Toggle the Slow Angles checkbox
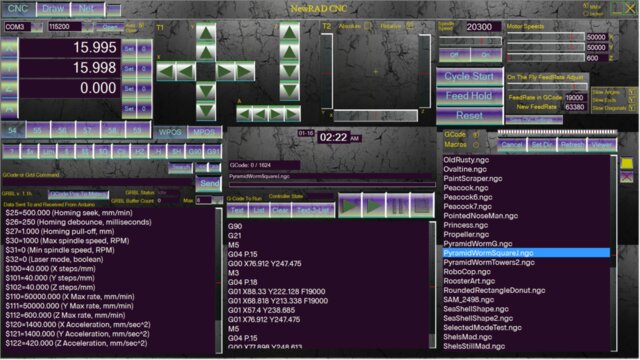Image resolution: width=640 pixels, height=360 pixels. [x=632, y=92]
